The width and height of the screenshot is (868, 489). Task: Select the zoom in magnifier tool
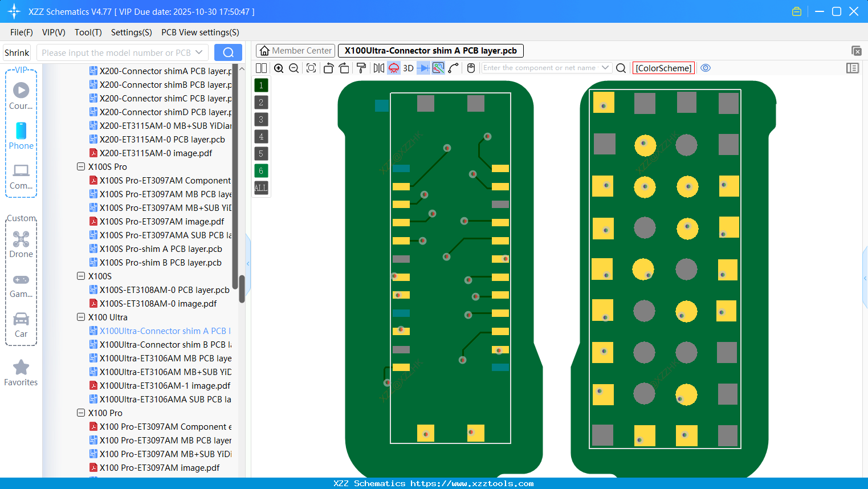279,68
